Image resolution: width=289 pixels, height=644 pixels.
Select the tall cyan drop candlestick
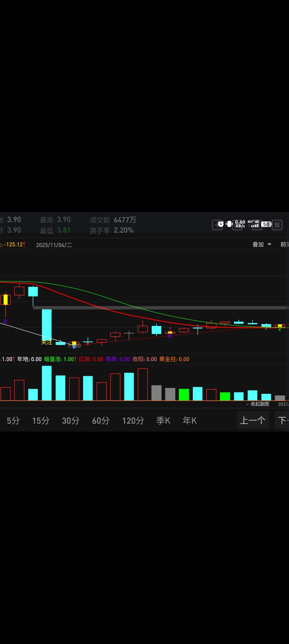coord(47,325)
